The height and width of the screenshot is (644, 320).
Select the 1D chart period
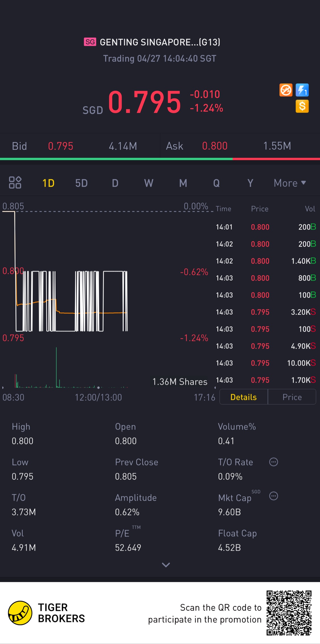[48, 183]
